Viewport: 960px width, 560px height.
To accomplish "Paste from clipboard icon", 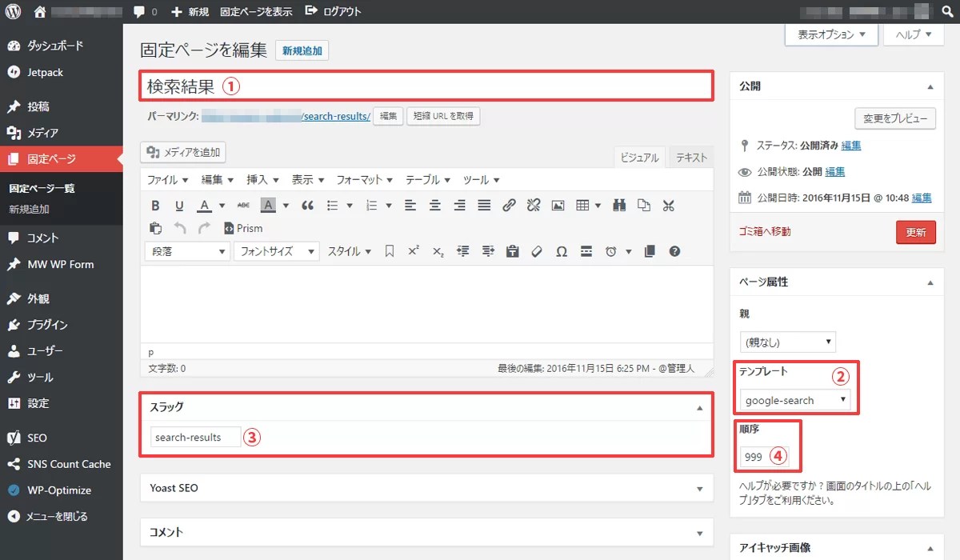I will [x=155, y=228].
